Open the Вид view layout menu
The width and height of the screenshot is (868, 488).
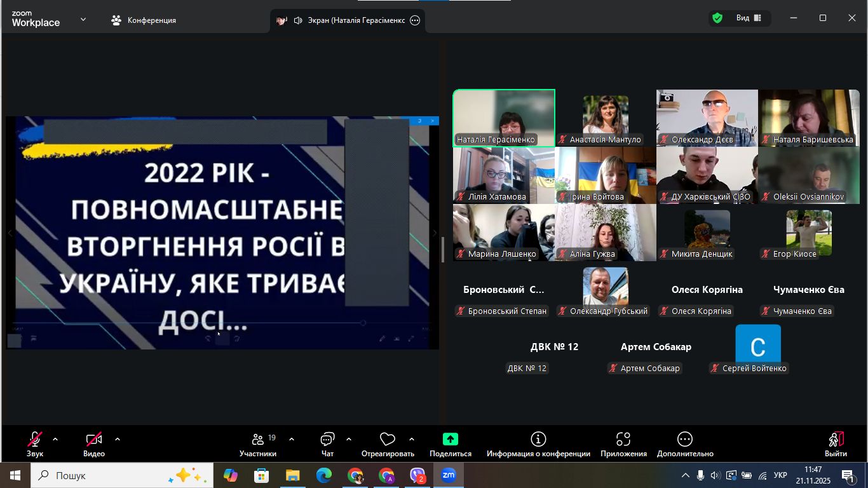point(748,18)
